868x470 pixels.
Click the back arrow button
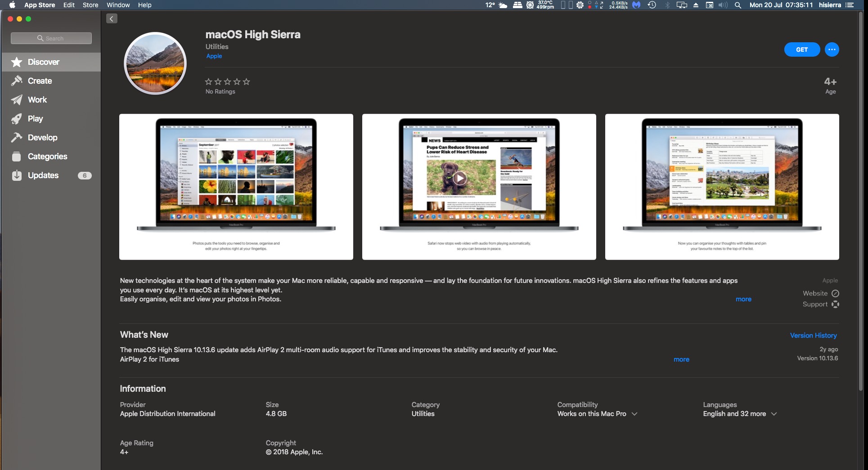[112, 18]
